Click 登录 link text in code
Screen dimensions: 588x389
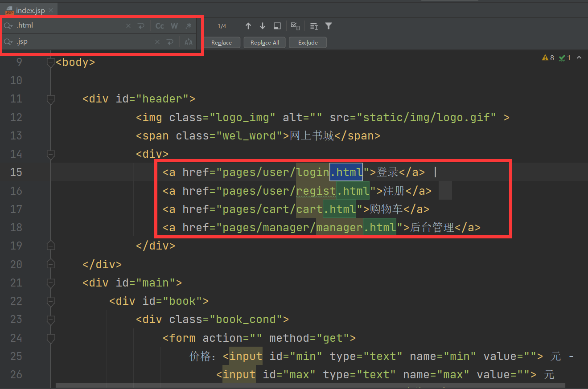point(387,172)
